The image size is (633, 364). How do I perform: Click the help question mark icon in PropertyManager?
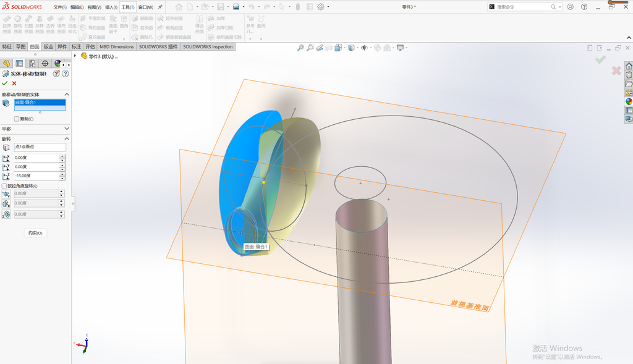[x=66, y=74]
